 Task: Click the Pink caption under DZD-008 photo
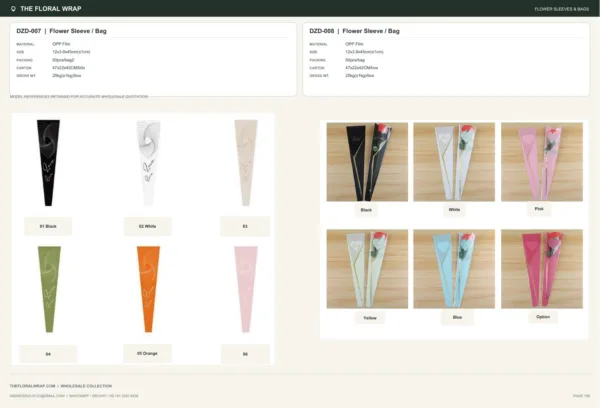(x=539, y=209)
